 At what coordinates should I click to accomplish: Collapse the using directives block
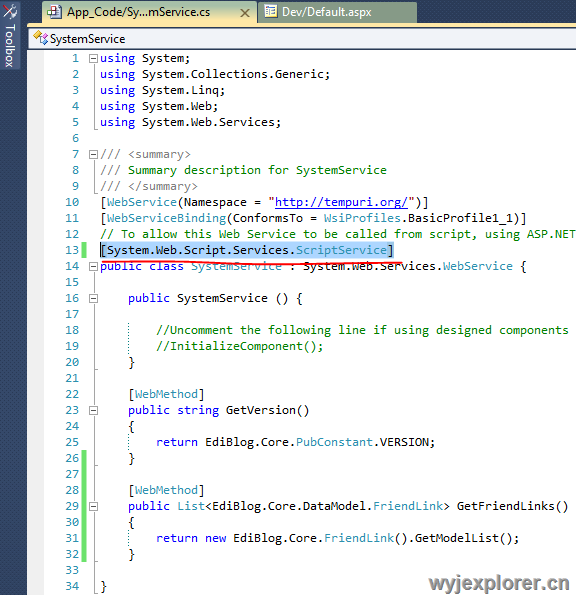[x=93, y=58]
